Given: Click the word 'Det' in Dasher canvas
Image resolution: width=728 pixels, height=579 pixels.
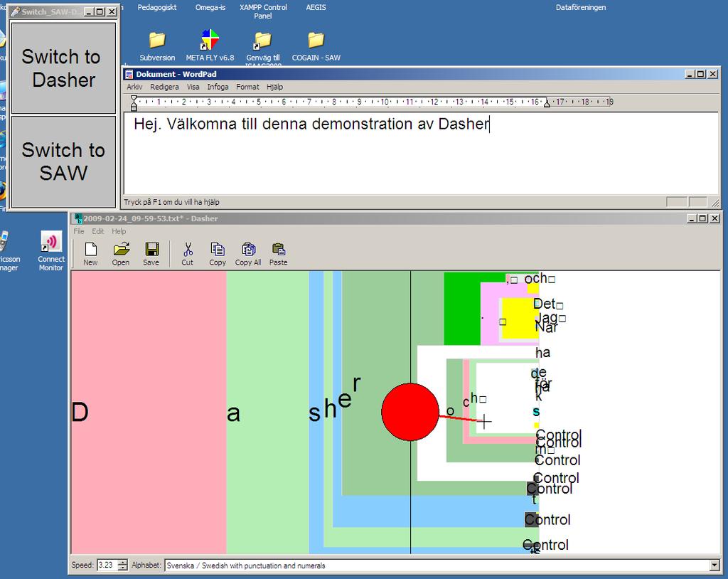Looking at the screenshot, I should [544, 304].
